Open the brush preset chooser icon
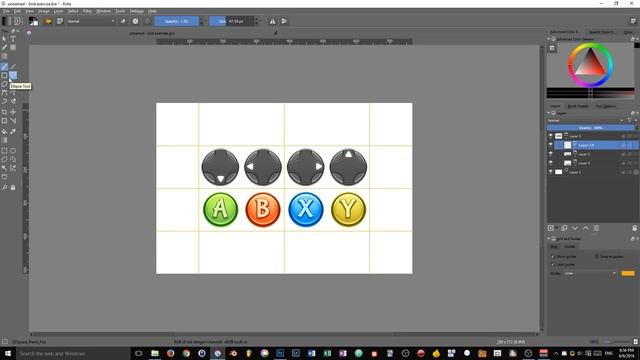This screenshot has width=640, height=360. pos(60,21)
